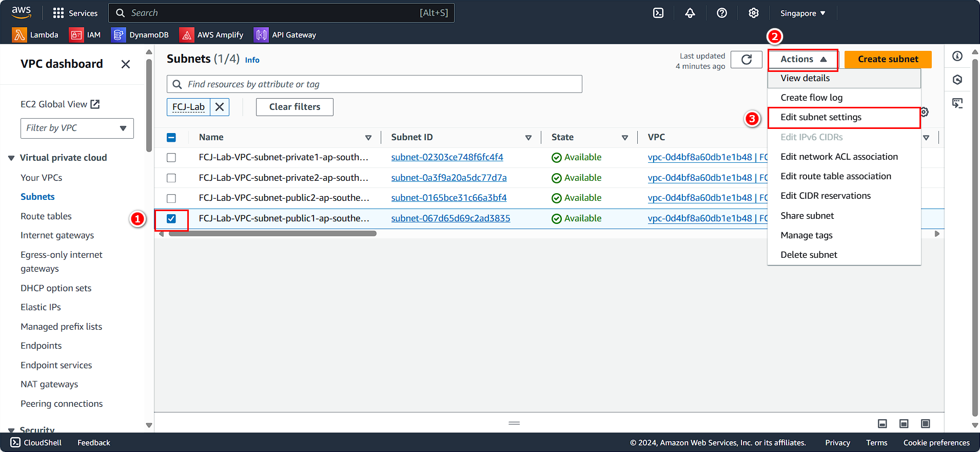Click the hexagon icon in right rail
The height and width of the screenshot is (452, 980).
[957, 80]
